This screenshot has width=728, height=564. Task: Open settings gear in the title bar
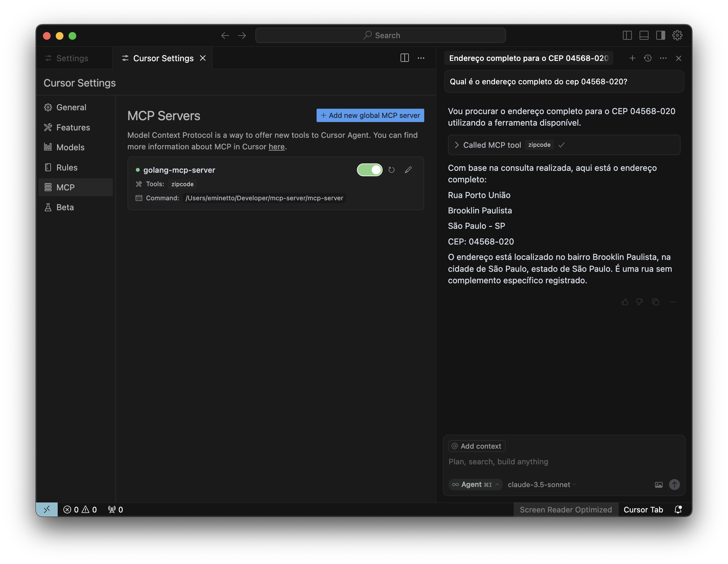[677, 35]
